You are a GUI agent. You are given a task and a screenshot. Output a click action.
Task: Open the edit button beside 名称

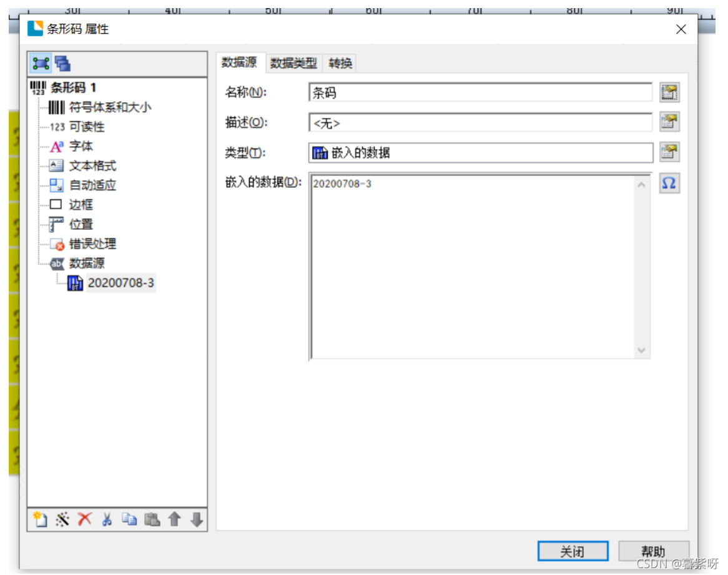(x=669, y=92)
